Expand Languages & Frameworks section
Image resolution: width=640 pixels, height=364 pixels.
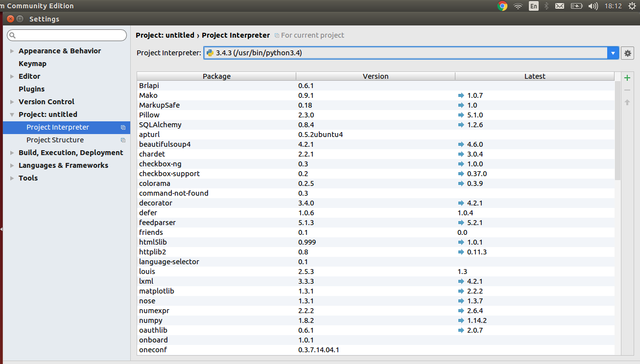12,165
